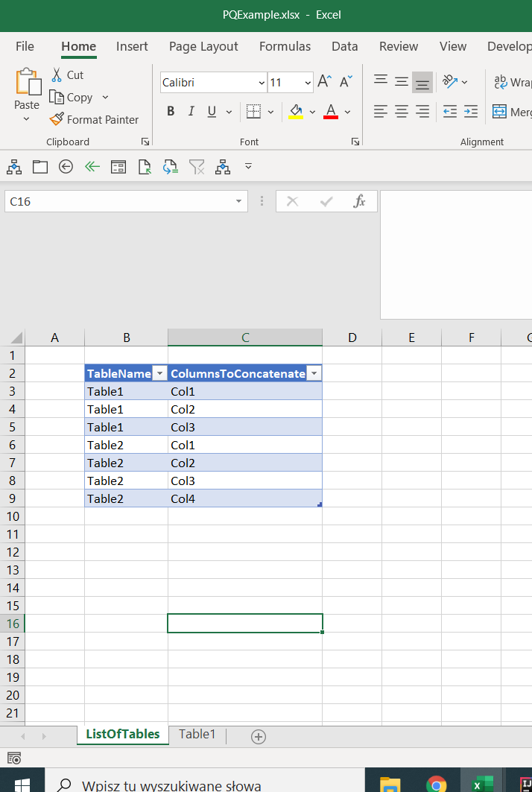The image size is (532, 792).
Task: Toggle Middle Align for cell
Action: [x=402, y=81]
